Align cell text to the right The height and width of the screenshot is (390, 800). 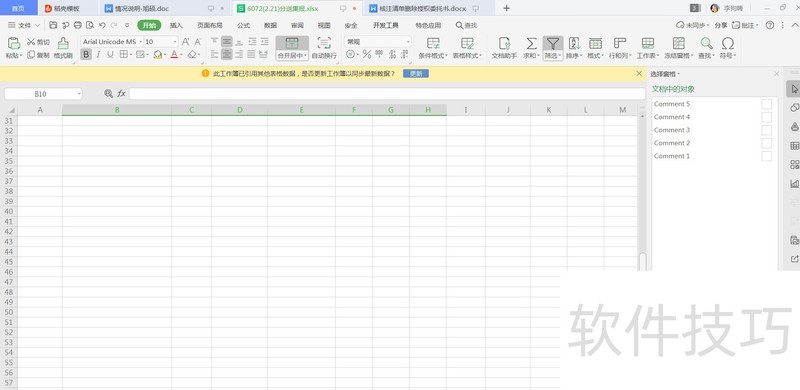[x=239, y=54]
